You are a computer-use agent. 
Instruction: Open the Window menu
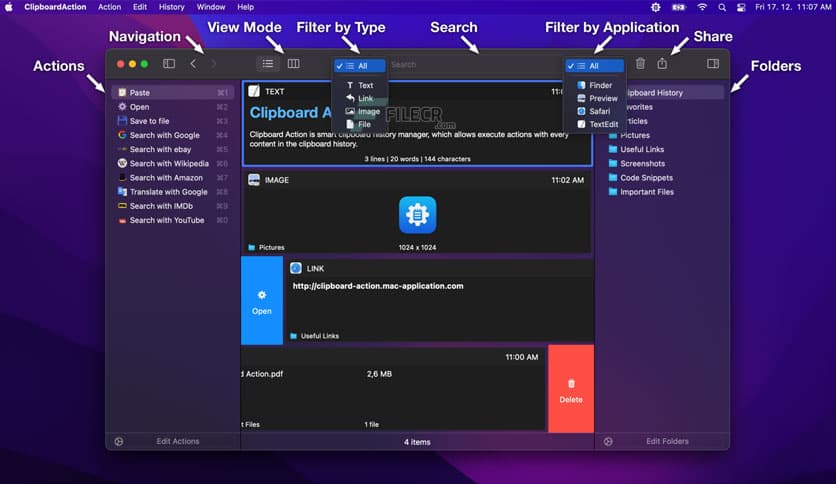pos(211,7)
